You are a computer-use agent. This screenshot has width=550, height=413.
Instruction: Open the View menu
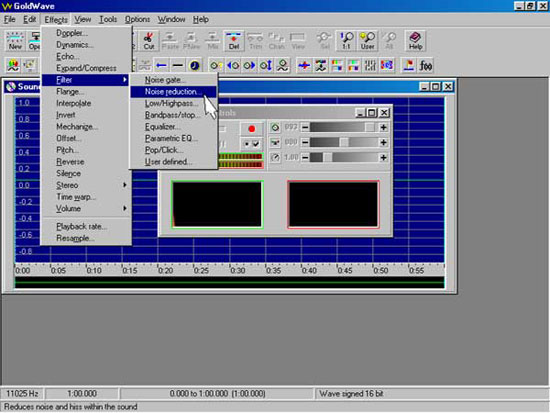83,19
